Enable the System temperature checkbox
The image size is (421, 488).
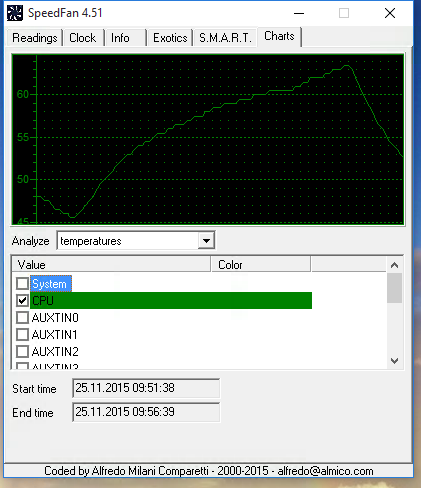pos(22,284)
